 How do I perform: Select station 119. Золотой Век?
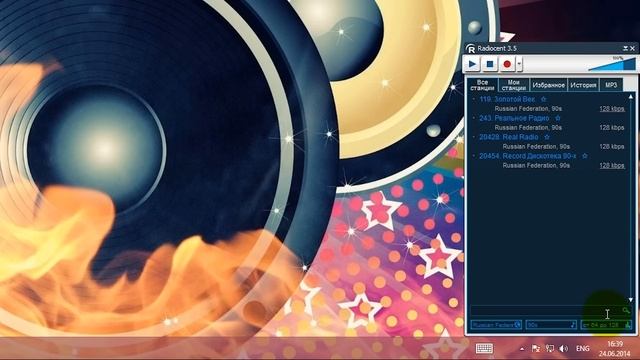click(x=507, y=99)
